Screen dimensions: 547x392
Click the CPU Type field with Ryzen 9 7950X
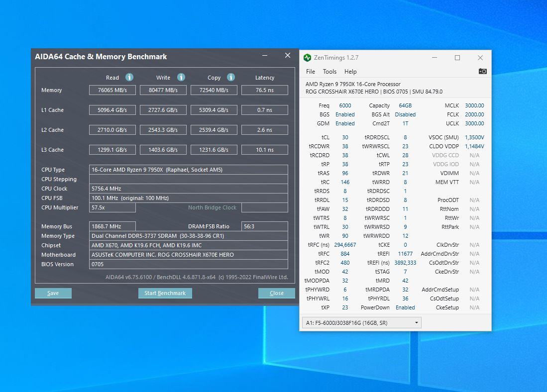click(189, 170)
